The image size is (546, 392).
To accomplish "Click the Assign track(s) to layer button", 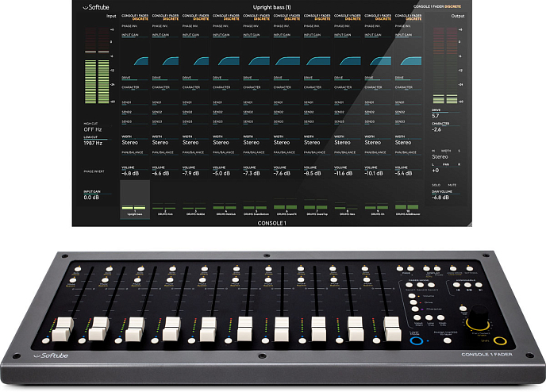I will click(447, 340).
